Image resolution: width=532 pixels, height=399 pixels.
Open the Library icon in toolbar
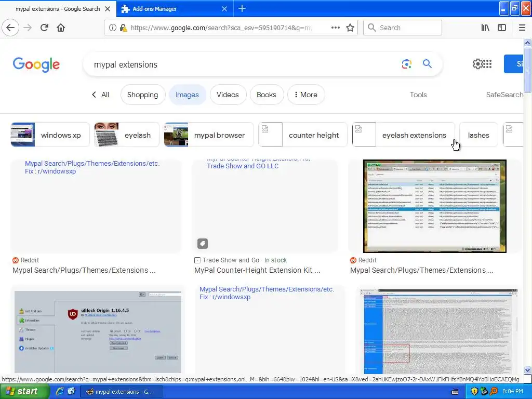point(485,28)
